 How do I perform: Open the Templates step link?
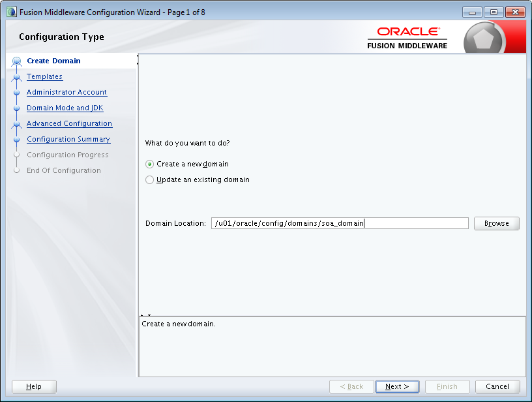click(x=44, y=76)
